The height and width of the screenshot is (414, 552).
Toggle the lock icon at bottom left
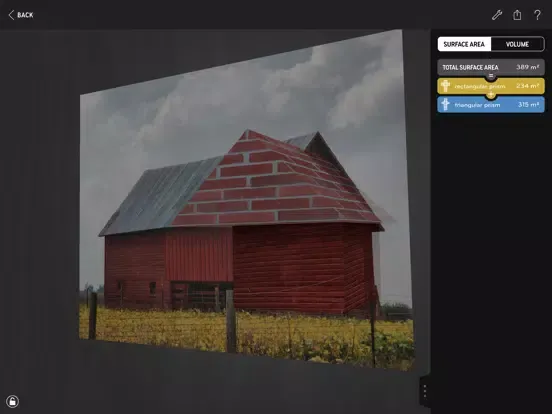[12, 401]
